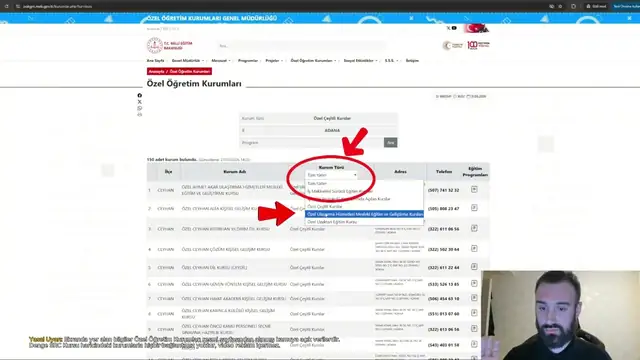Open the Eğitim Programları icon for row 3

coord(474,228)
